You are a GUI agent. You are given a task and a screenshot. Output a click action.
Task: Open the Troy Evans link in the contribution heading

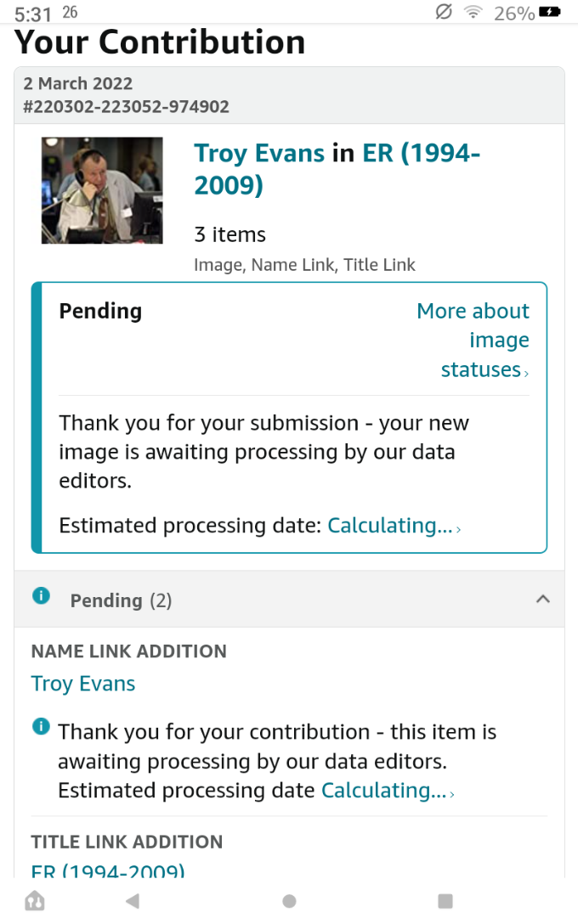coord(259,154)
